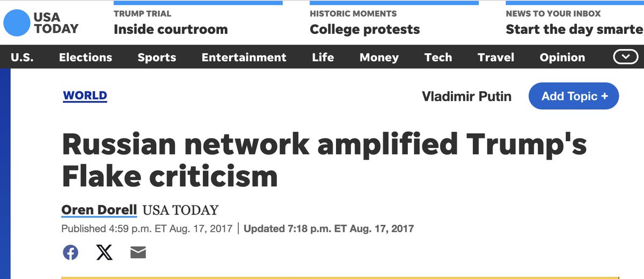Screen dimensions: 644x279
Task: Expand the more sections dropdown chevron
Action: (x=625, y=57)
